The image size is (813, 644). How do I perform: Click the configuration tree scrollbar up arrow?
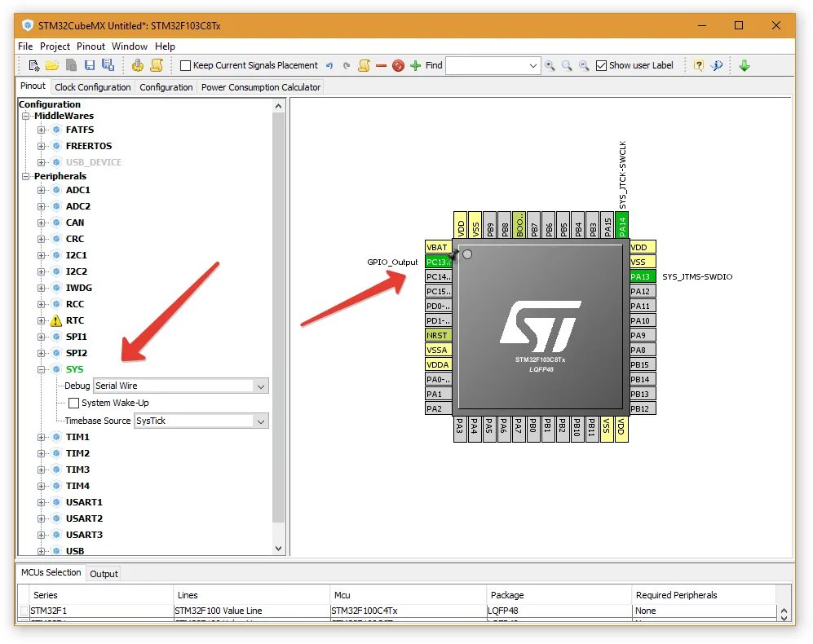pyautogui.click(x=278, y=106)
